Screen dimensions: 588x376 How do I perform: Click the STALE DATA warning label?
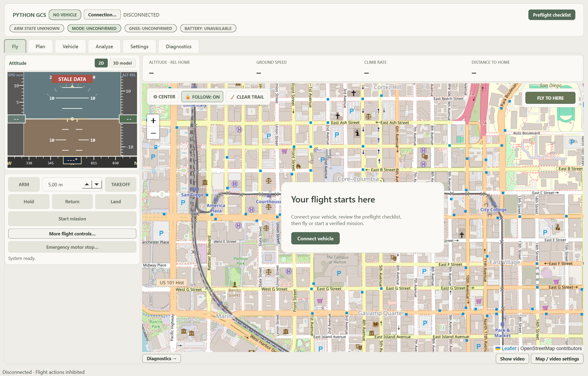[72, 79]
